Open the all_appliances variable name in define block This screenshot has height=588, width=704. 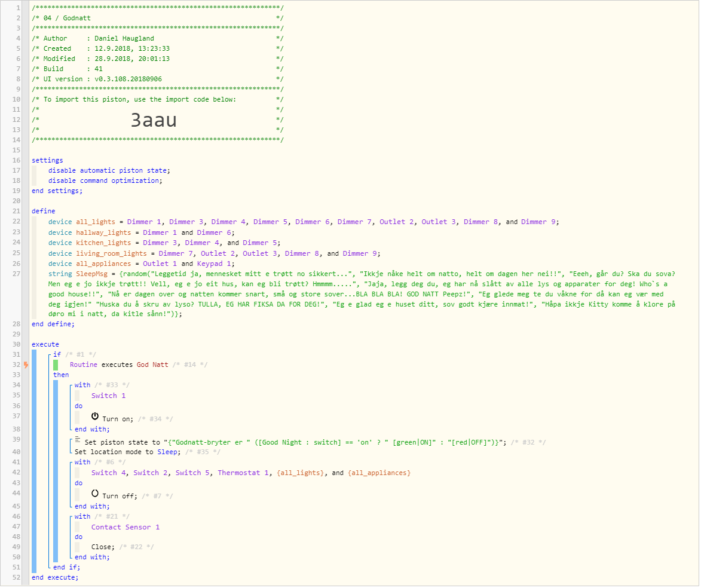pos(103,265)
